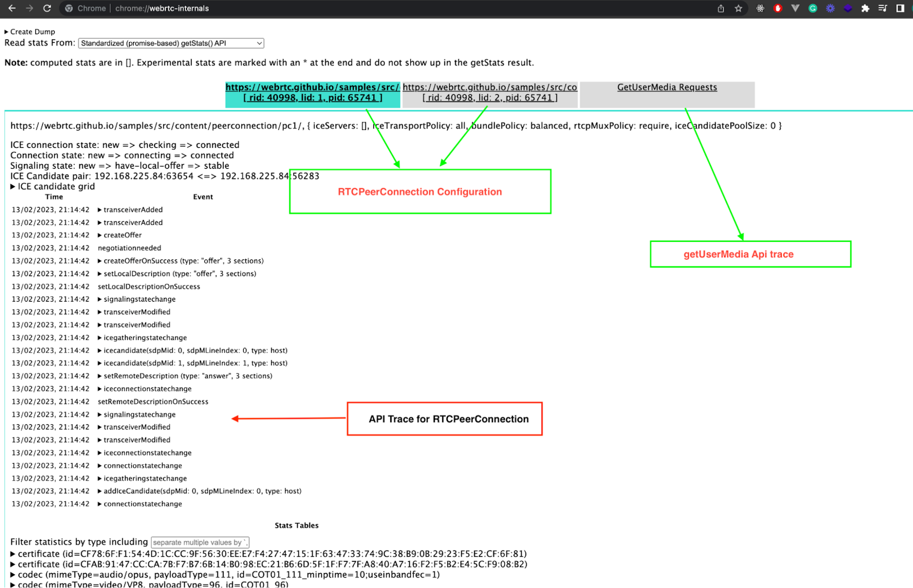Open the Read stats From dropdown
Viewport: 913px width, 588px height.
click(x=171, y=43)
